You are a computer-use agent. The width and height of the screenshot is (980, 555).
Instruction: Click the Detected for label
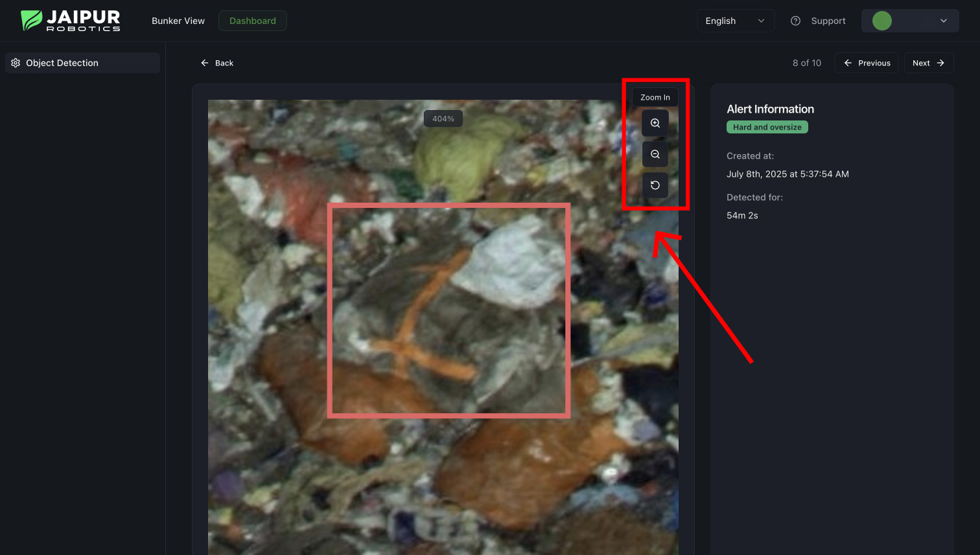[754, 197]
